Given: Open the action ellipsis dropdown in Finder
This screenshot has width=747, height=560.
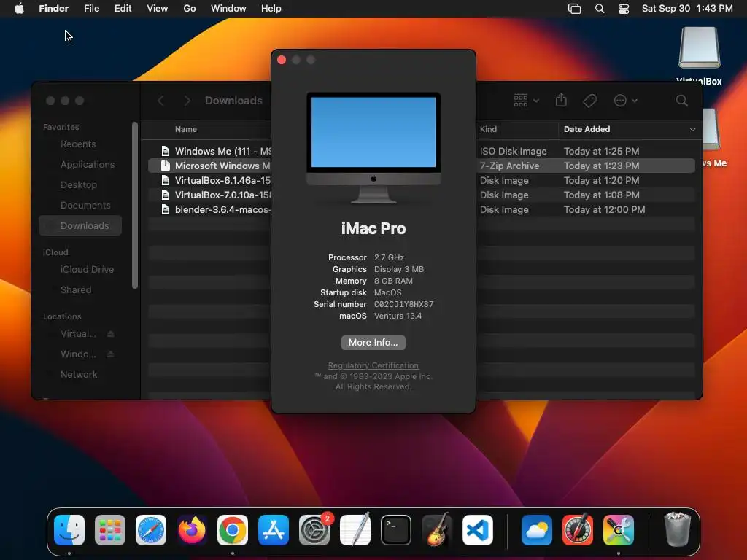Looking at the screenshot, I should click(625, 101).
